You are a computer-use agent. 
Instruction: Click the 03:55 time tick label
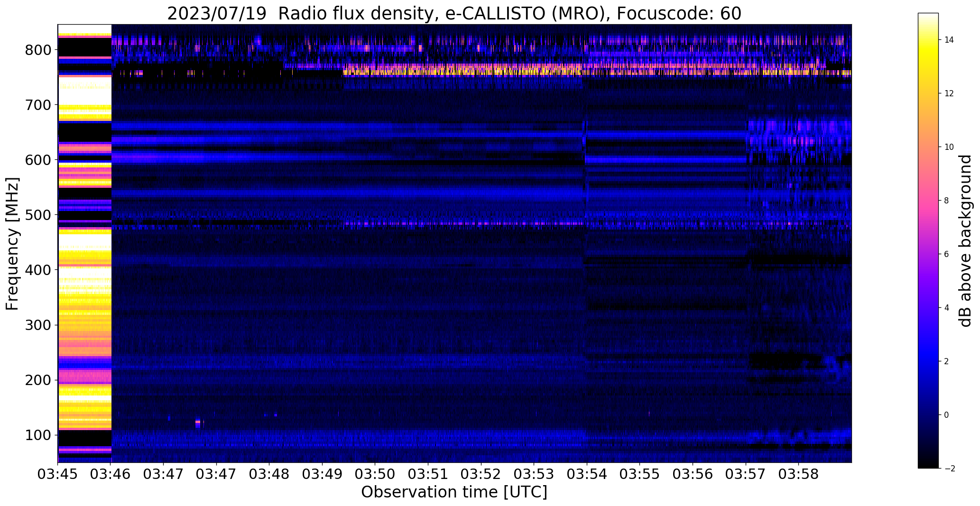click(x=640, y=475)
